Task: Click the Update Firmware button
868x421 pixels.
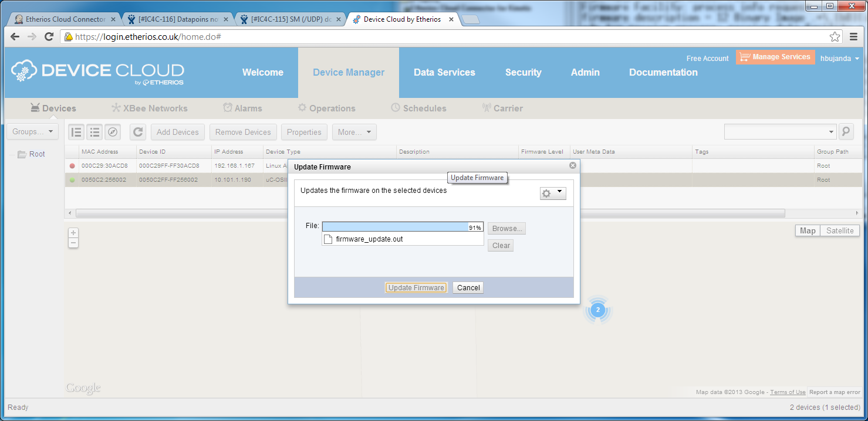Action: pyautogui.click(x=416, y=287)
